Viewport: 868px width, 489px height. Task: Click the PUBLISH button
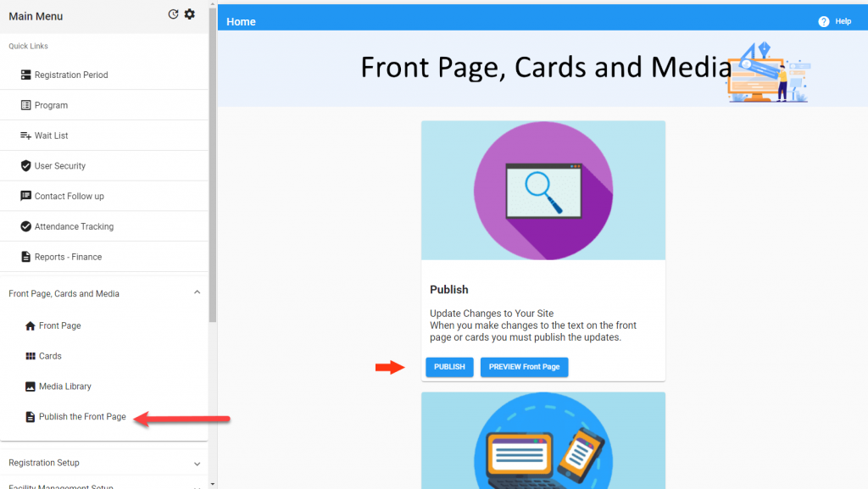[x=449, y=367]
